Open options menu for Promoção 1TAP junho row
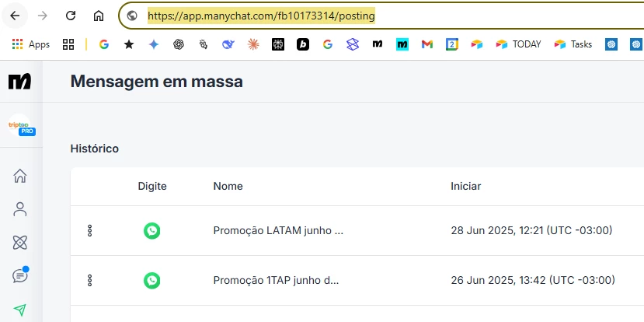Screen dimensions: 644x322 89,281
